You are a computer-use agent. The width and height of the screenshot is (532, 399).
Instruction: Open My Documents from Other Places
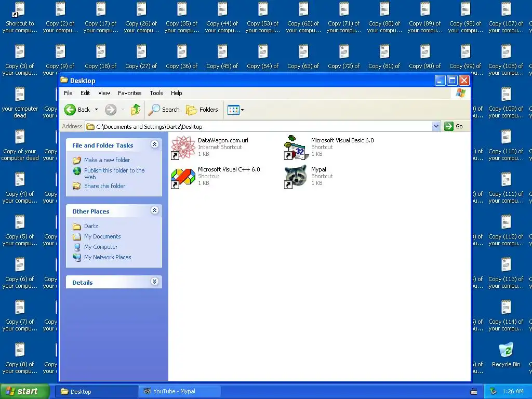click(102, 236)
